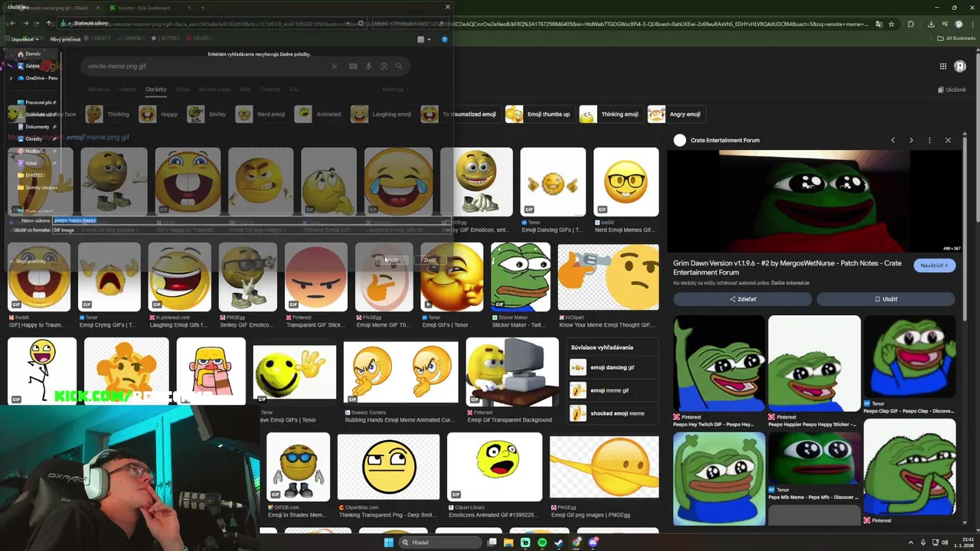
Task: Click the refresh icon beside the dialog path field
Action: point(361,24)
